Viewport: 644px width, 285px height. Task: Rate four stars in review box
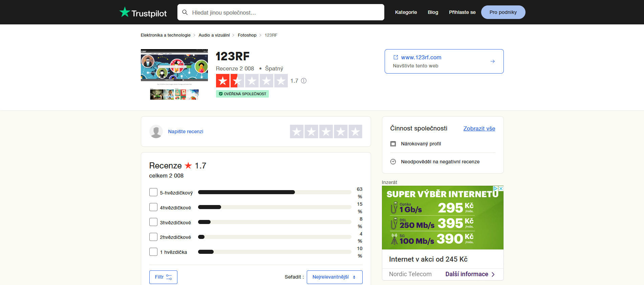(x=341, y=131)
